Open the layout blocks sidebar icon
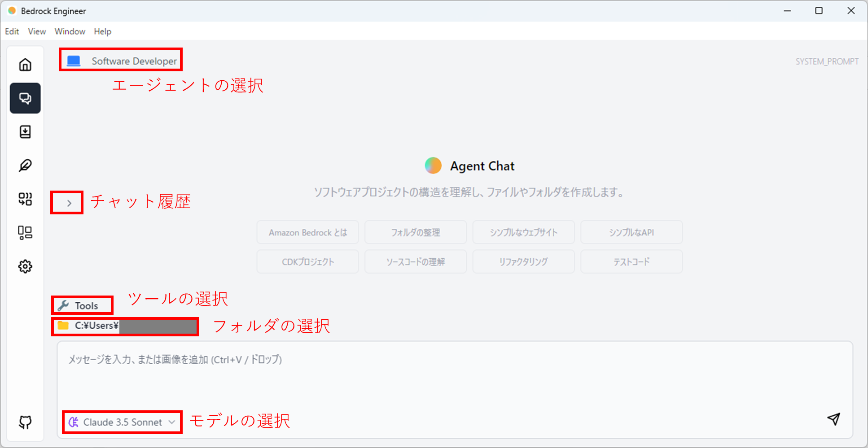This screenshot has height=448, width=868. [25, 233]
